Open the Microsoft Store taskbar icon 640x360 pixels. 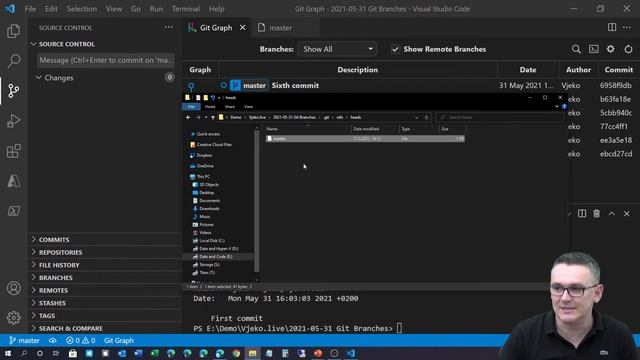click(73, 353)
